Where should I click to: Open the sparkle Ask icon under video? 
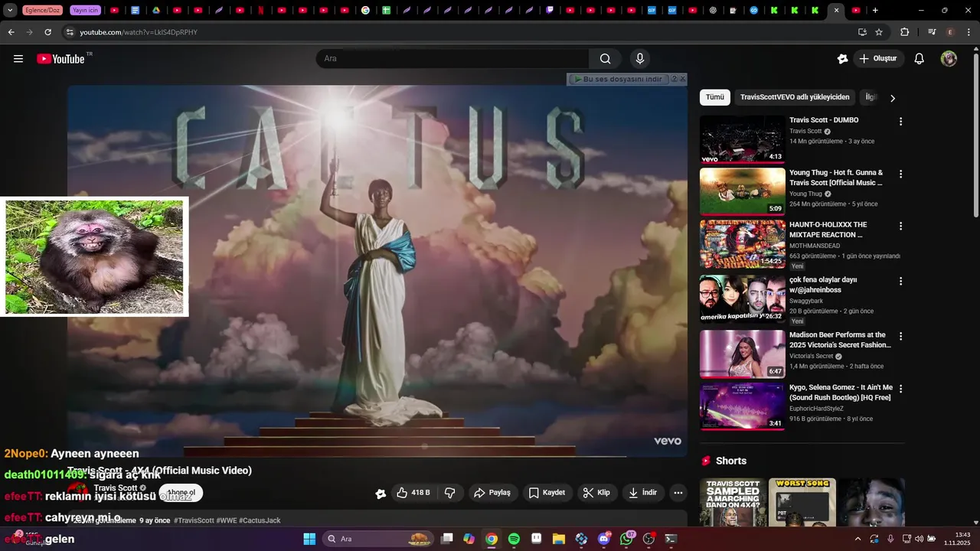[x=381, y=494]
